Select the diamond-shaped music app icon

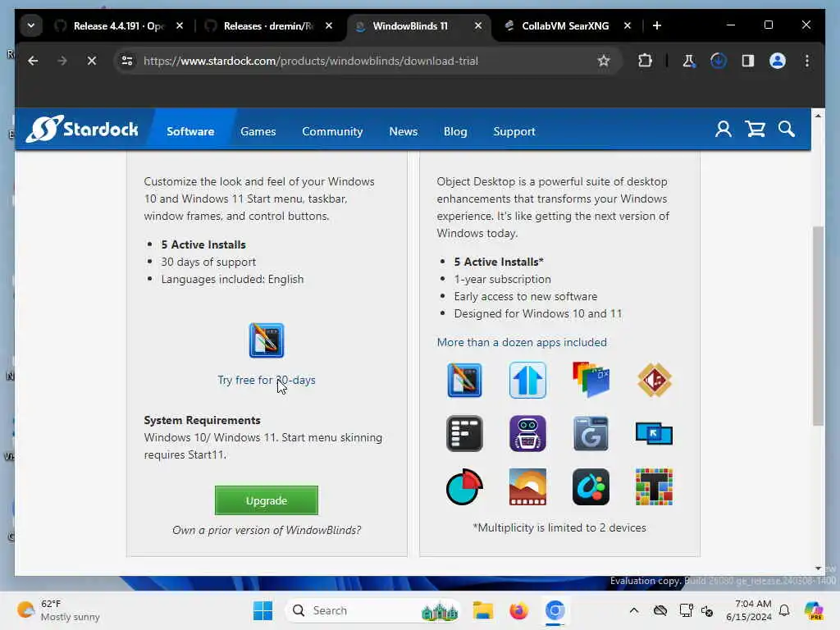click(x=654, y=380)
